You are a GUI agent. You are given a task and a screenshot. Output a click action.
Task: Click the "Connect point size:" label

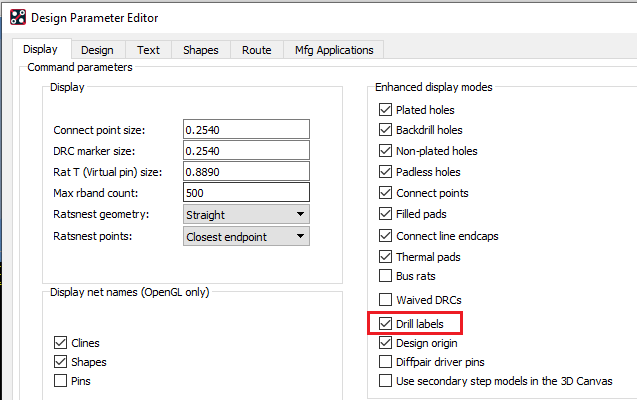[99, 130]
